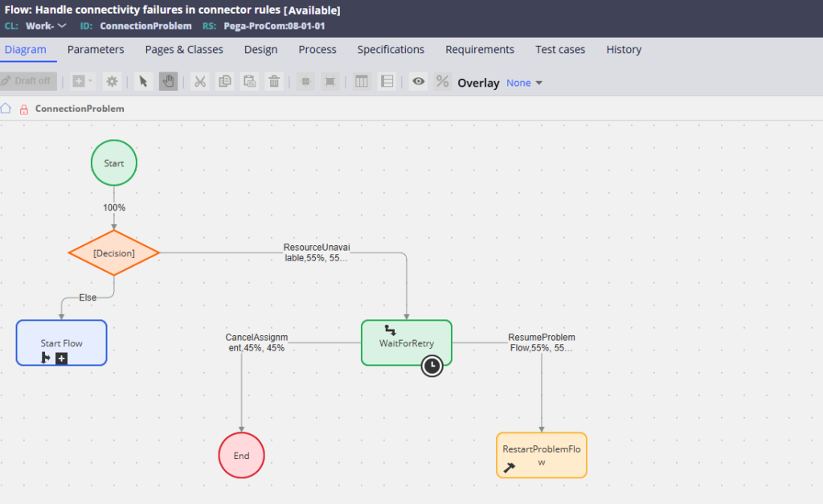Select the RestartProblemFlow utility shape
Screen dimensions: 823x504
tap(542, 455)
